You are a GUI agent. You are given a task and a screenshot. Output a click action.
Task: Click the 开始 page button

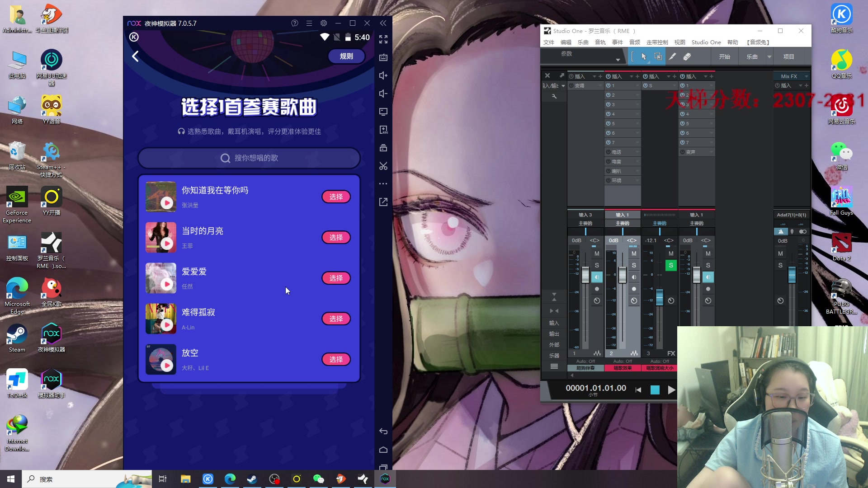tap(725, 56)
